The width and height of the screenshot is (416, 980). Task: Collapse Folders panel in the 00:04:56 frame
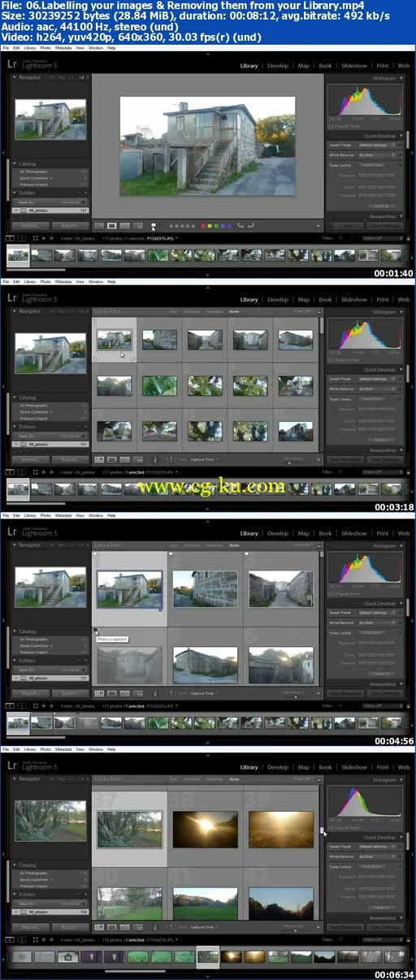(15, 660)
